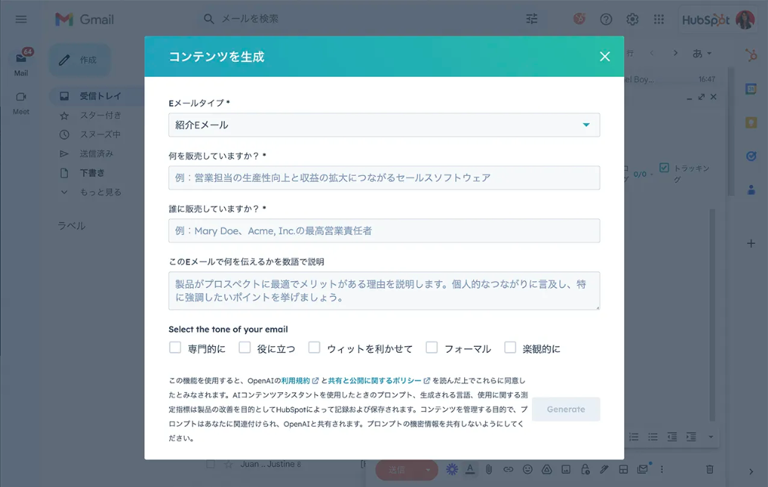Open more compose options menu

coord(662,469)
